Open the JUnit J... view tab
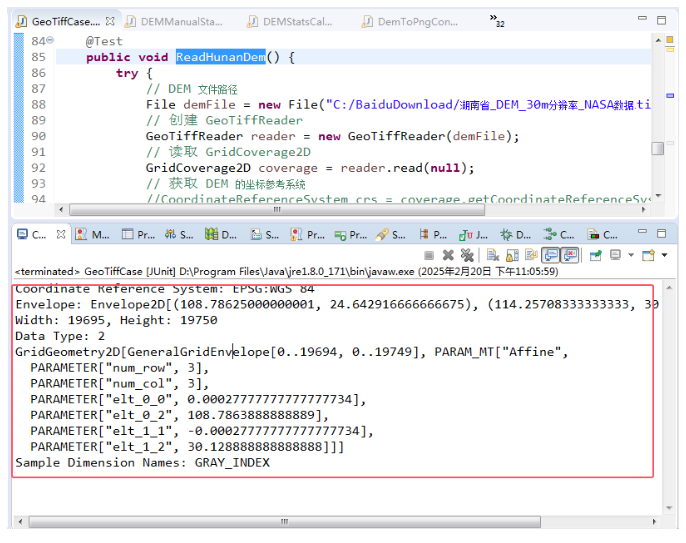This screenshot has height=543, width=686. pos(473,235)
